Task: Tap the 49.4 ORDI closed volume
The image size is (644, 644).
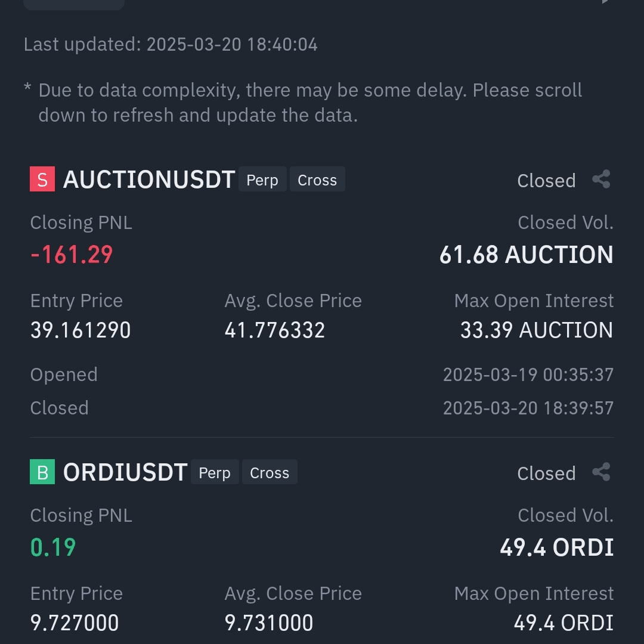Action: click(557, 547)
